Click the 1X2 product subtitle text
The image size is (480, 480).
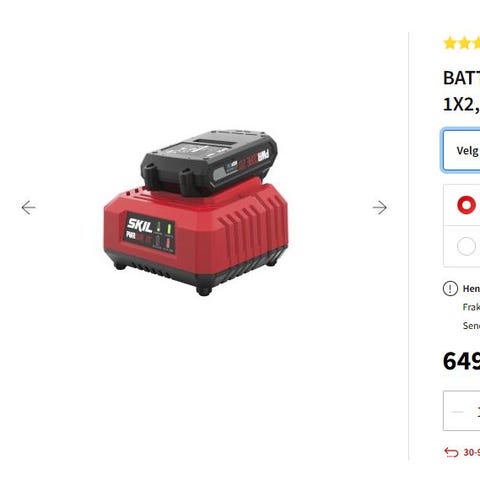click(461, 105)
